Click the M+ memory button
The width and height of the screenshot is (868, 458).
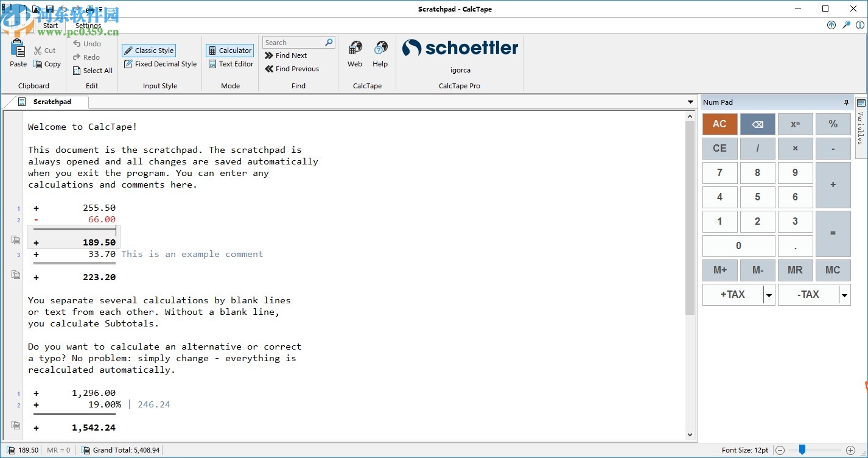[x=719, y=270]
